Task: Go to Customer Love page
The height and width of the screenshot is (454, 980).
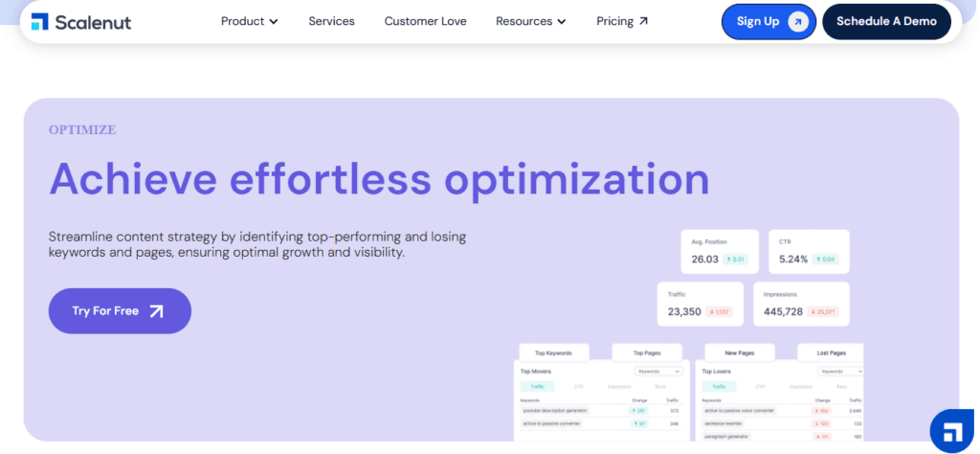Action: pyautogui.click(x=425, y=21)
